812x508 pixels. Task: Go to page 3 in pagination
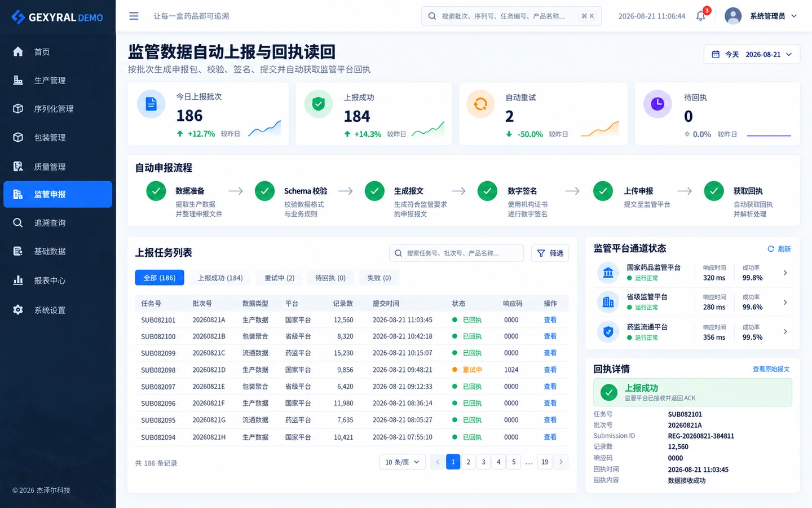(483, 462)
